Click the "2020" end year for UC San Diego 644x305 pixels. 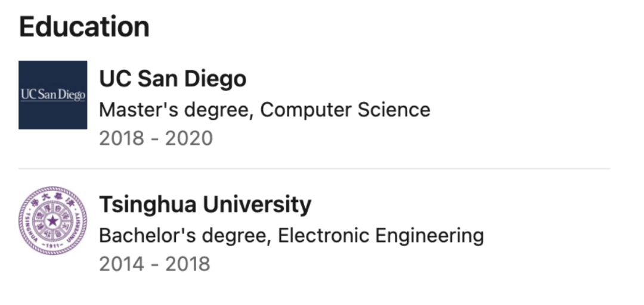point(188,138)
